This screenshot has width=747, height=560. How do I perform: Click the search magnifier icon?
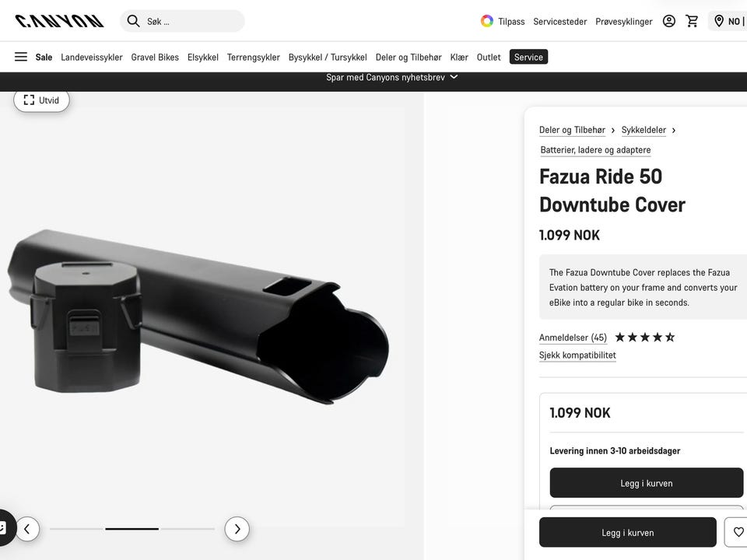coord(133,21)
